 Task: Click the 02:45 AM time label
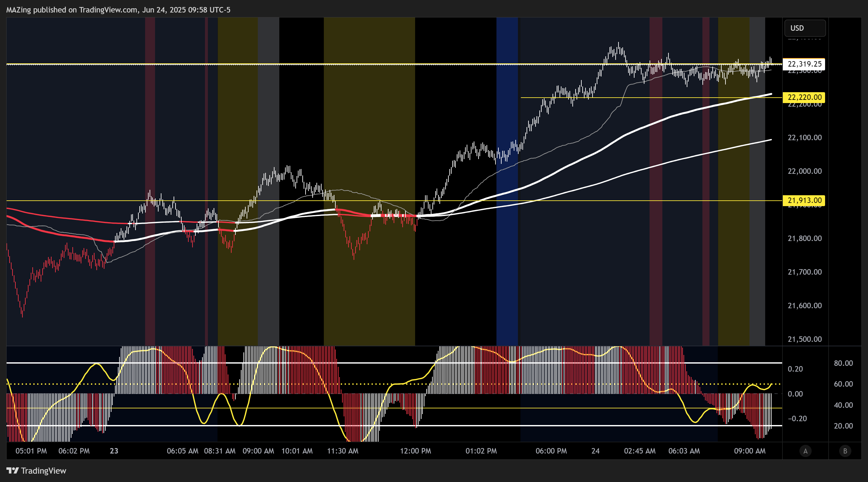pyautogui.click(x=640, y=451)
